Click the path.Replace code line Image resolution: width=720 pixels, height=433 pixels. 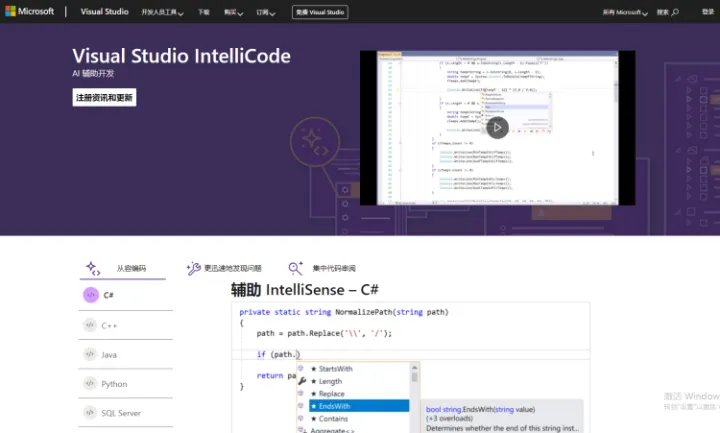324,333
